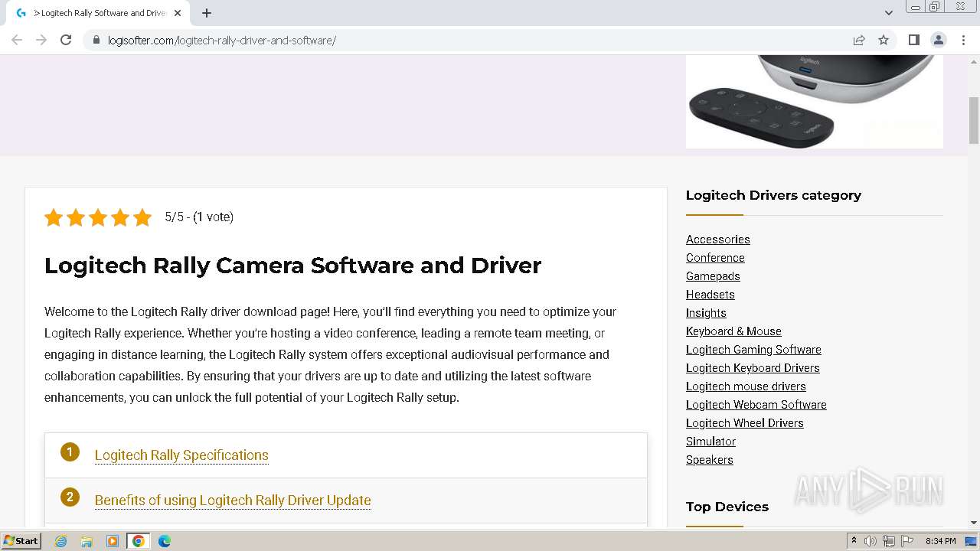
Task: Select Logitech Rally Software tab
Action: (x=98, y=13)
